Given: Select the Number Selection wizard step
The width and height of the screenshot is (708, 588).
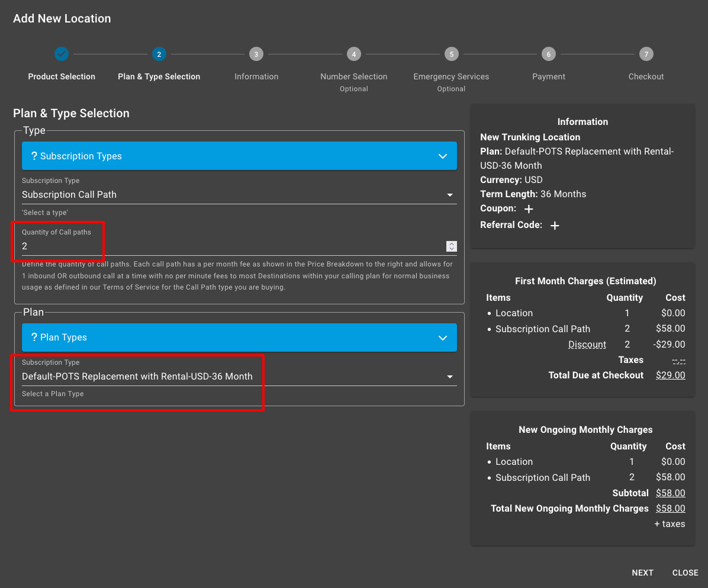Looking at the screenshot, I should [353, 53].
